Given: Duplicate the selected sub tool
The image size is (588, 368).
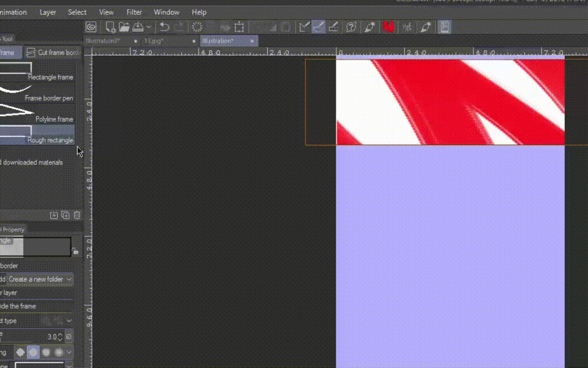Looking at the screenshot, I should coord(66,215).
